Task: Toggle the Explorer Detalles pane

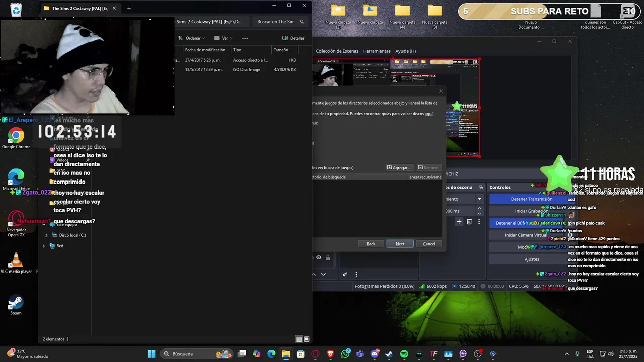Action: [293, 38]
